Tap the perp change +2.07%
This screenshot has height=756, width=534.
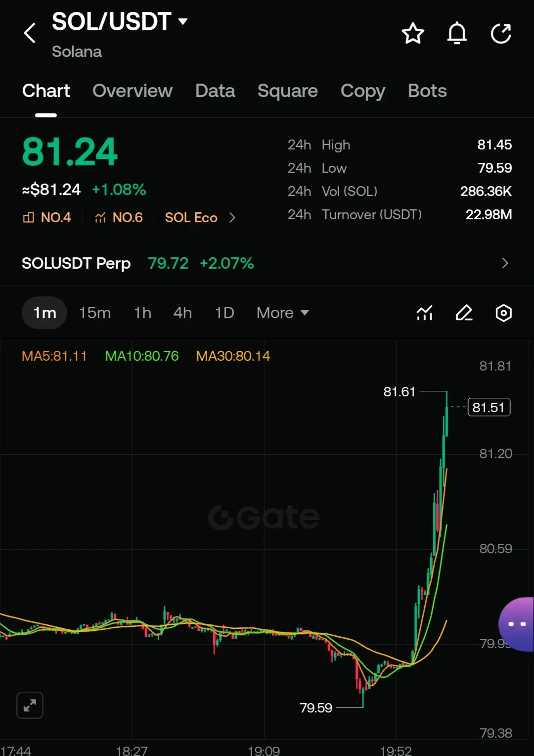point(227,263)
